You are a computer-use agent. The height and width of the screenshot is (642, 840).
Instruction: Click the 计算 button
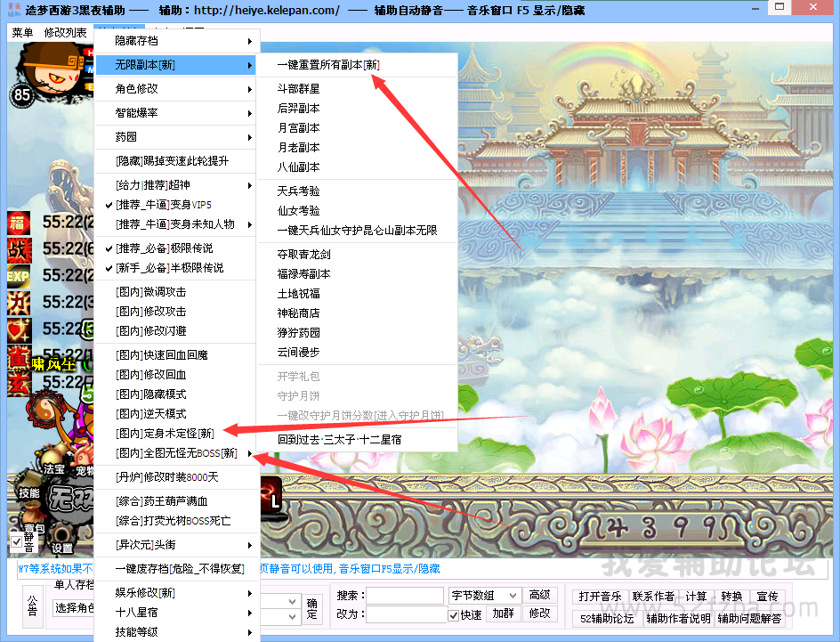[696, 597]
